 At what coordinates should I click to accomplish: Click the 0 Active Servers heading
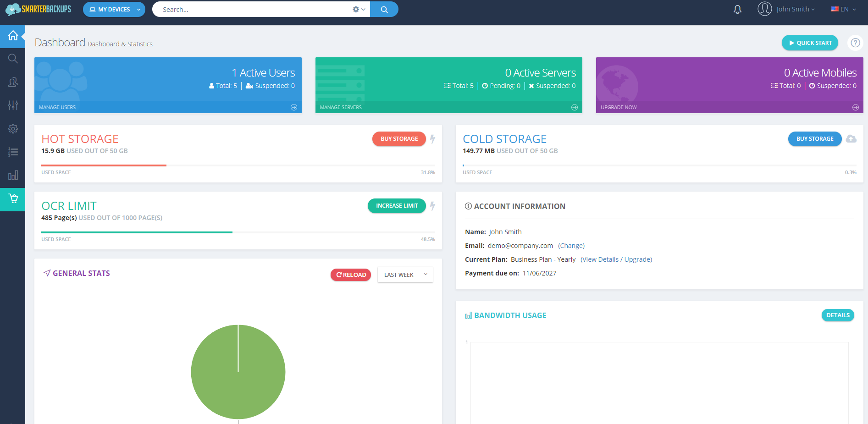(x=540, y=73)
